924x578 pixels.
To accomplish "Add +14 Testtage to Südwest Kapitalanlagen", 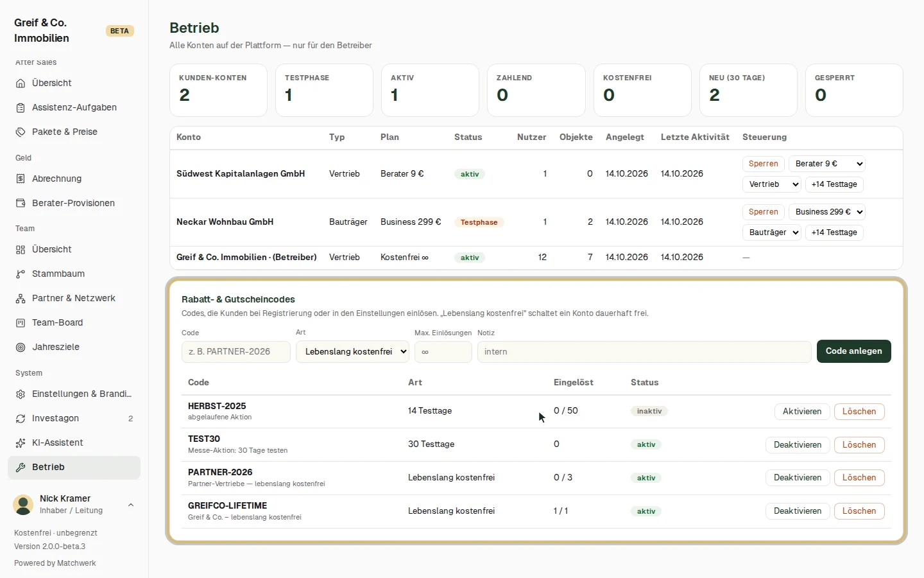I will pos(834,184).
